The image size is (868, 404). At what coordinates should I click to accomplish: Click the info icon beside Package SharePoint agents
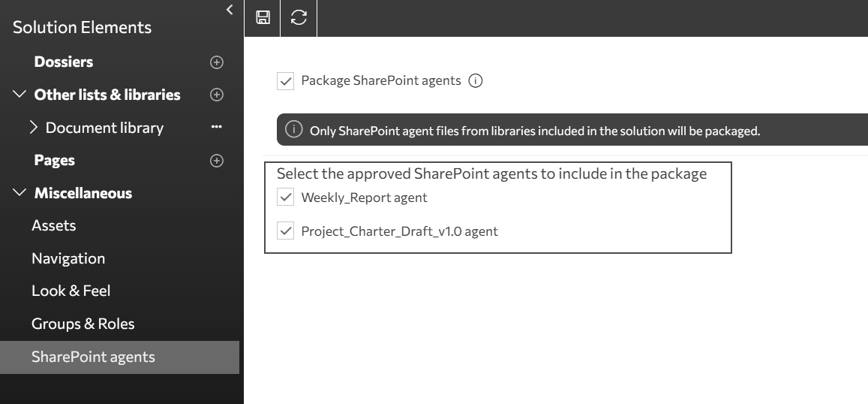click(475, 81)
